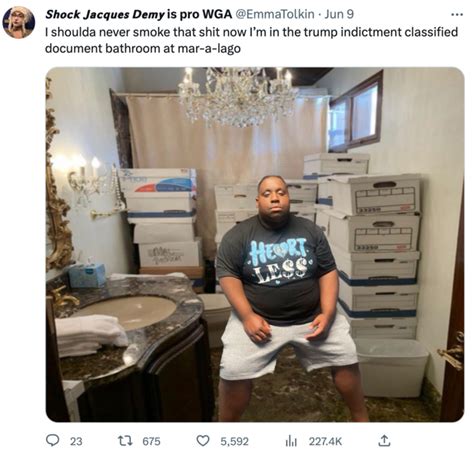Click the display name Shock Jacques Demy

point(105,14)
